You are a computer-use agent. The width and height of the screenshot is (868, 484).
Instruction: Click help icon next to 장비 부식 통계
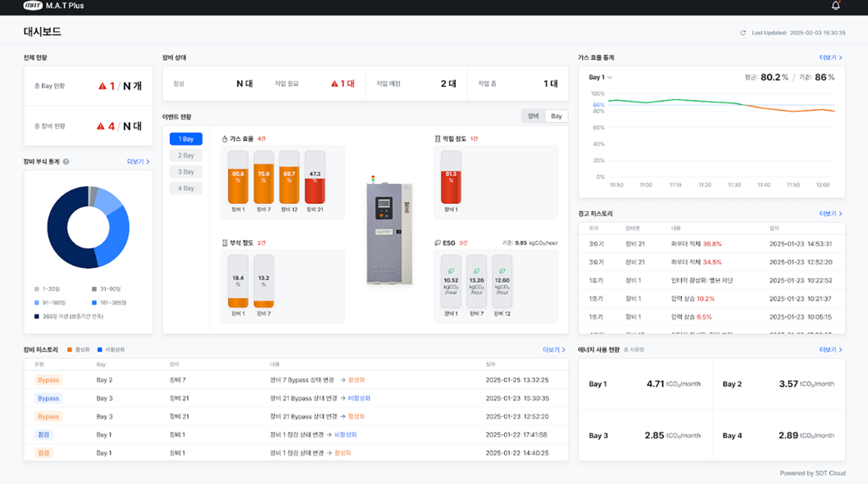click(x=66, y=162)
